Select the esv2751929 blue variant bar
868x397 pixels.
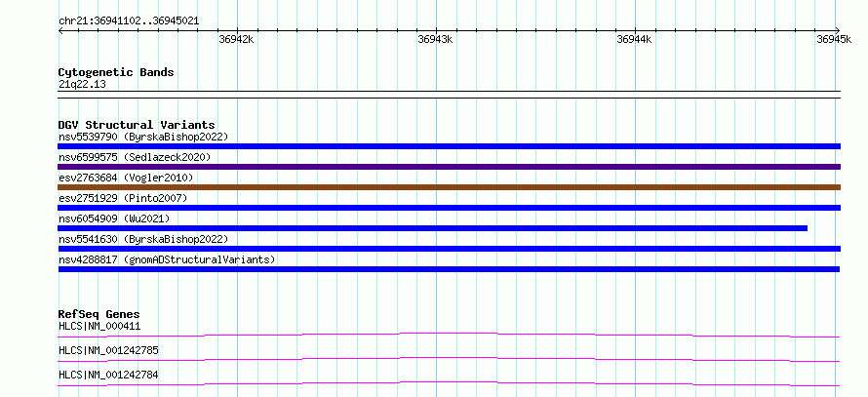[x=449, y=208]
